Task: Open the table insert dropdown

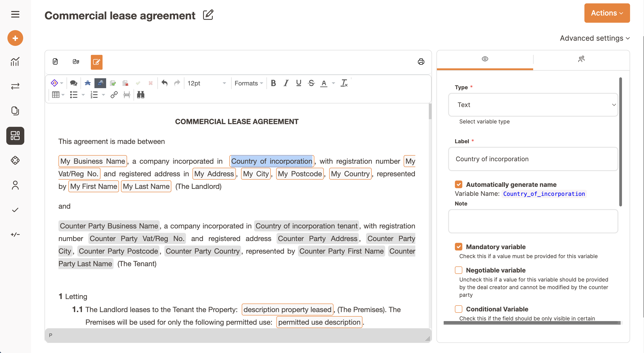Action: tap(58, 95)
